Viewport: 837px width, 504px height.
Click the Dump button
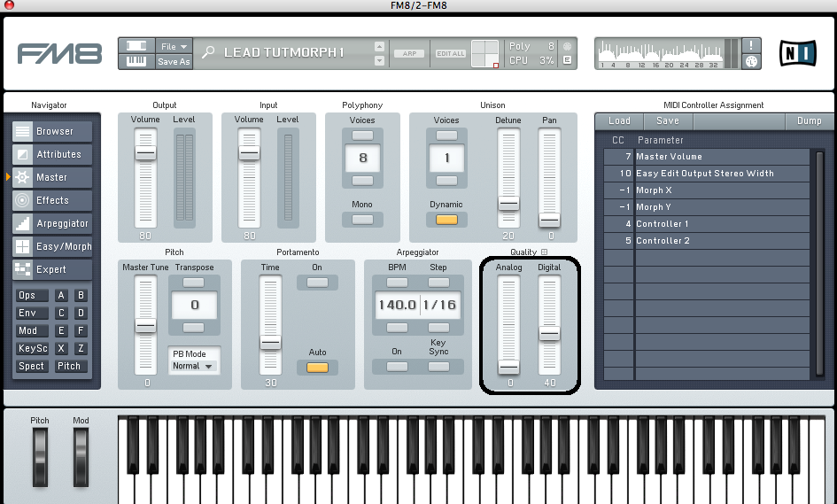pyautogui.click(x=810, y=121)
